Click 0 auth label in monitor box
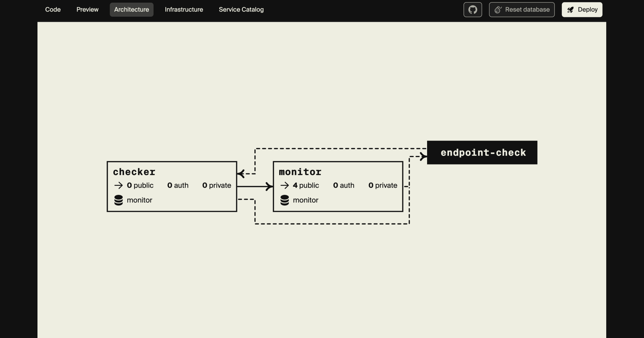Image resolution: width=644 pixels, height=338 pixels. tap(344, 185)
